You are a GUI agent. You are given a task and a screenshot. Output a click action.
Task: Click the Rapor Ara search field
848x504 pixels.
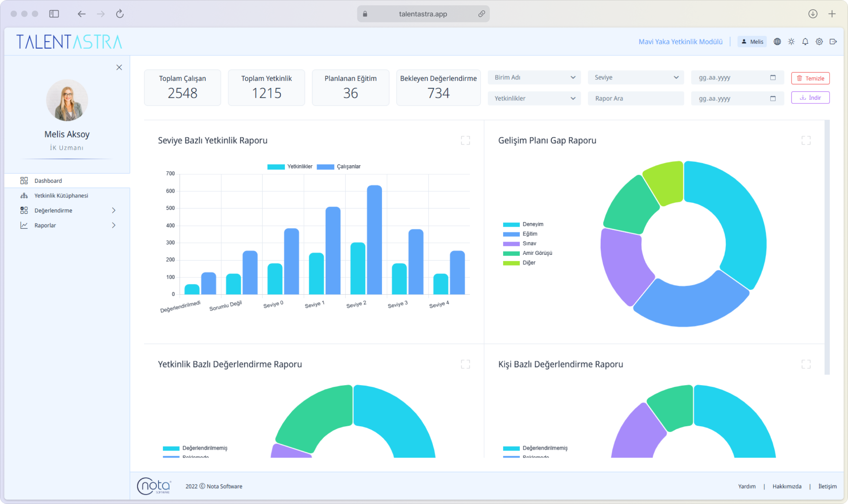point(636,99)
